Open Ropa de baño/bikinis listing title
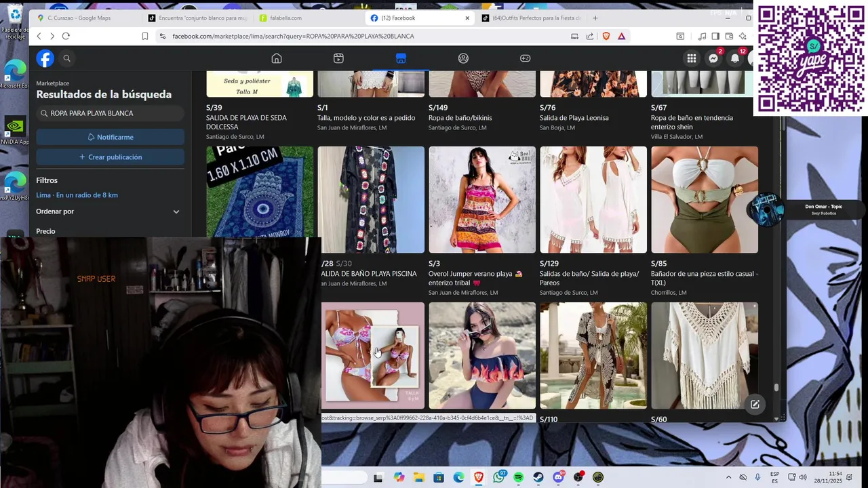Screen dimensions: 868x488 (x=460, y=118)
